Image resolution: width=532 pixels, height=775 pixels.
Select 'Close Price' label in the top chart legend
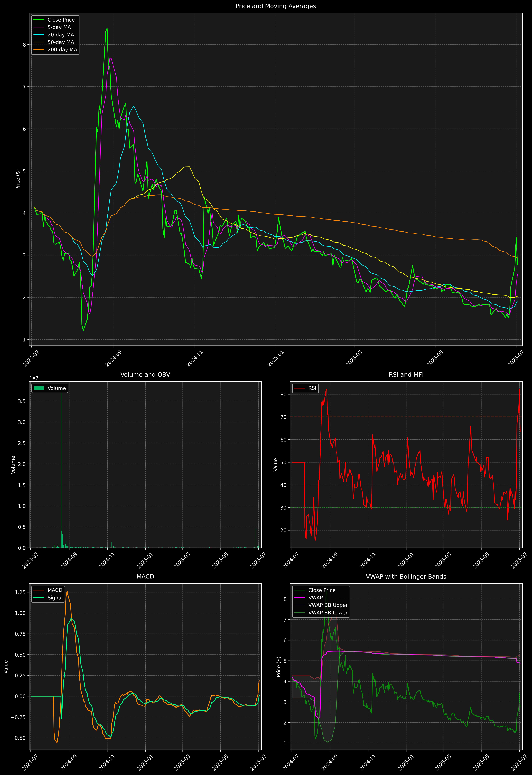tap(61, 20)
